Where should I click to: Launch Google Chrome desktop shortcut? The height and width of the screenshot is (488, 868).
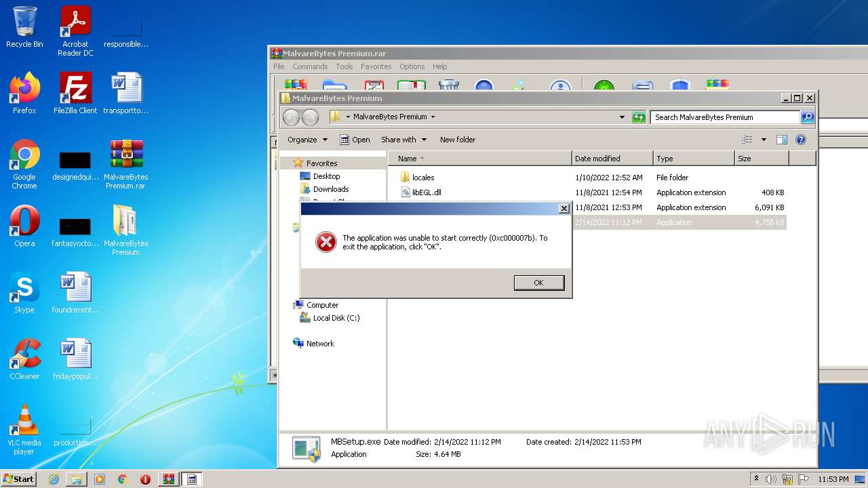[24, 165]
